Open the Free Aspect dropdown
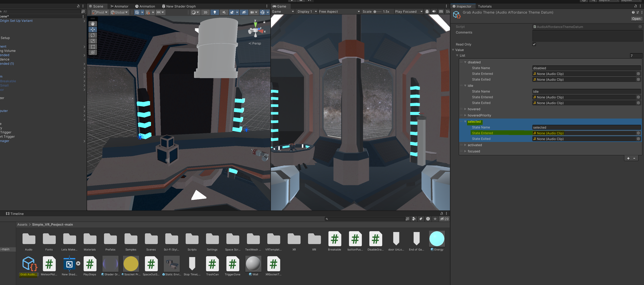This screenshot has width=644, height=285. point(339,11)
